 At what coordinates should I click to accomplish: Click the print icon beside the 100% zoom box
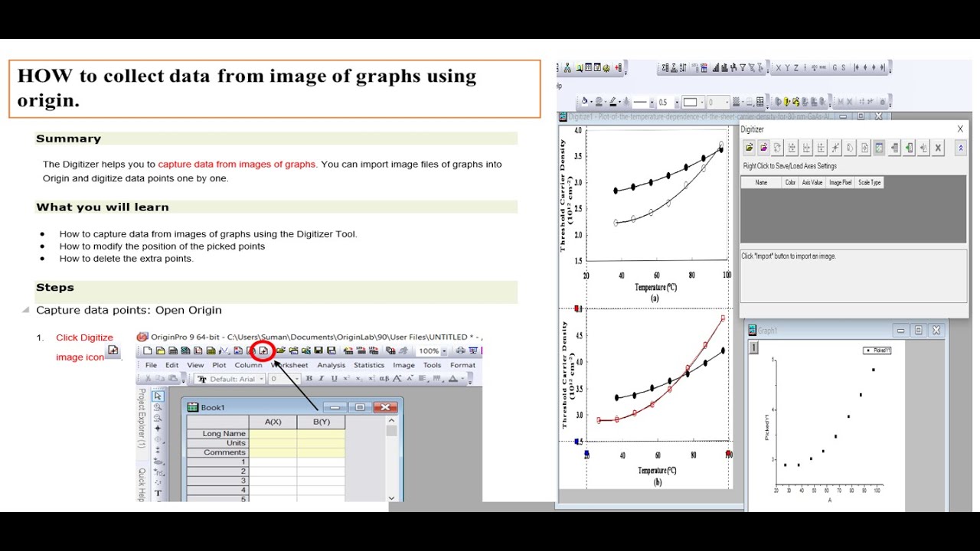460,350
